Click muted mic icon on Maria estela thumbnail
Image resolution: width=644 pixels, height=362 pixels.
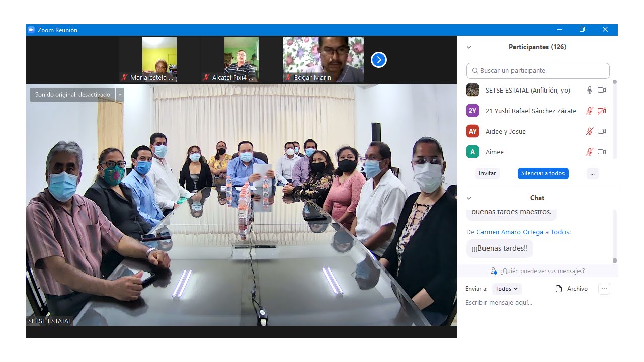[124, 77]
